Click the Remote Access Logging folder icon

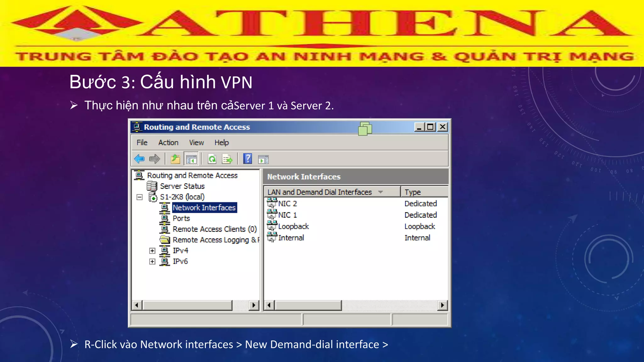[164, 240]
